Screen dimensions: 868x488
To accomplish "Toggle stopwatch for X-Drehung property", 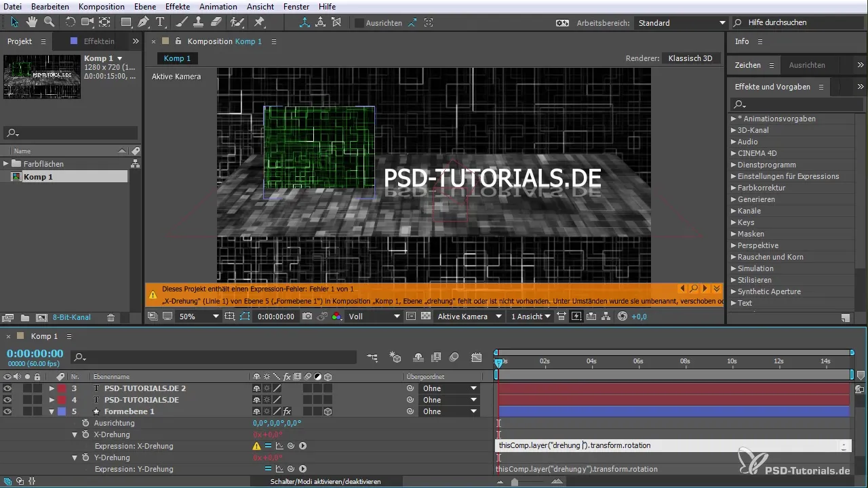I will tap(85, 434).
